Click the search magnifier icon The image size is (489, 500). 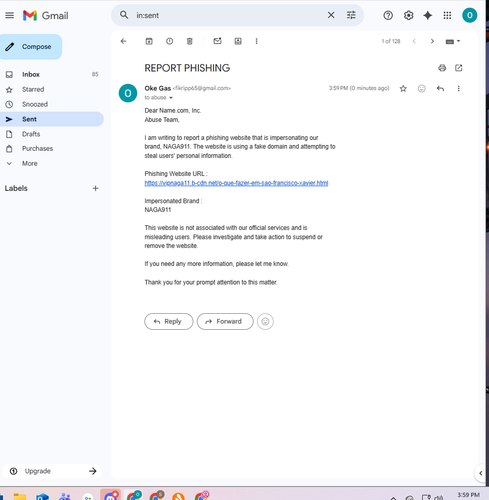pos(124,15)
